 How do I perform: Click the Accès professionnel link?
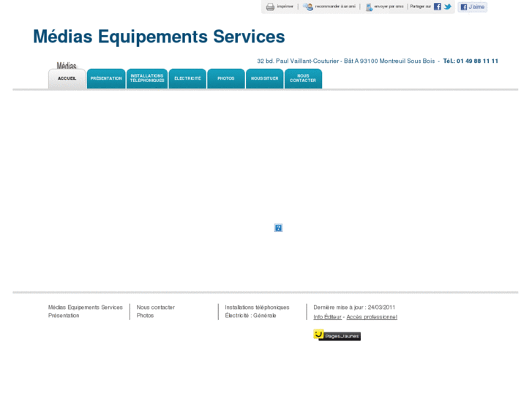(x=372, y=317)
